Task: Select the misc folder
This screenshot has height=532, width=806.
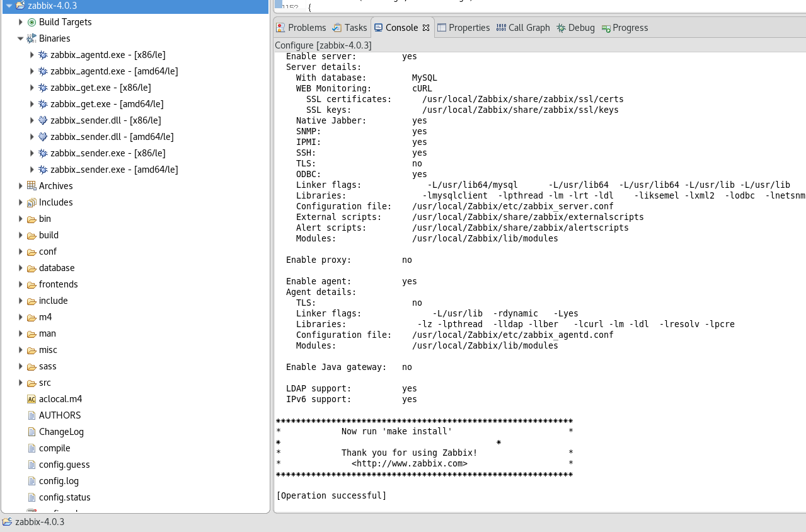Action: point(48,350)
